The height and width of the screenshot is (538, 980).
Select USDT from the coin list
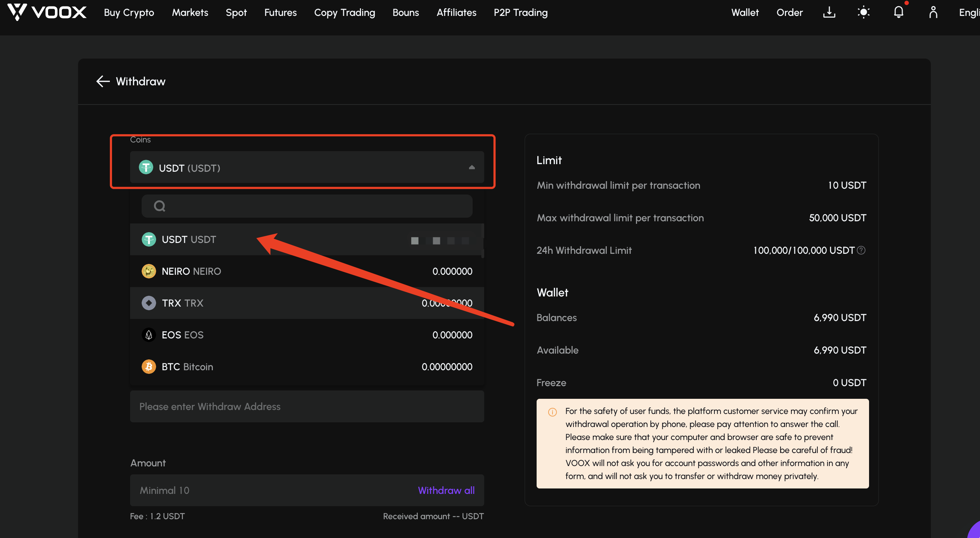click(307, 239)
